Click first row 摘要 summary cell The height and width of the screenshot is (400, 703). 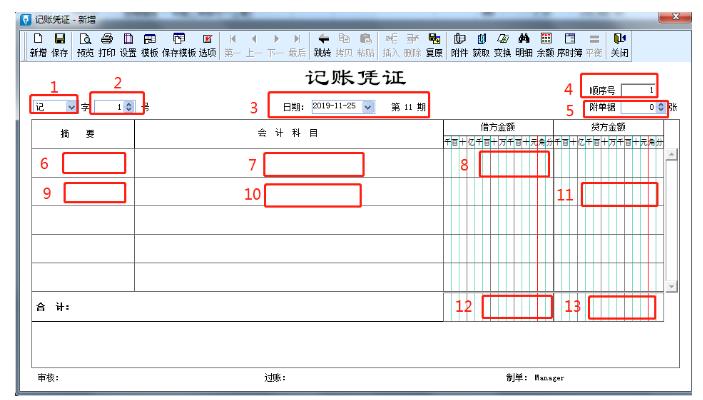(x=83, y=163)
